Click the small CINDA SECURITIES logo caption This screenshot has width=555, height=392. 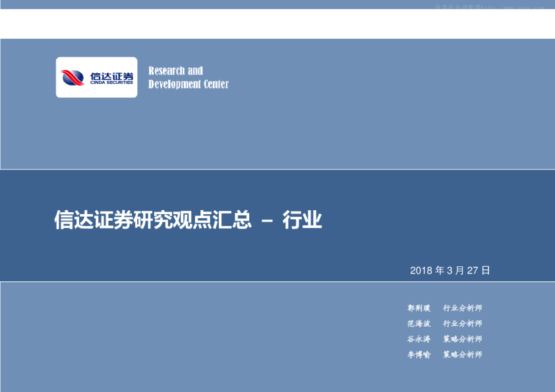111,84
